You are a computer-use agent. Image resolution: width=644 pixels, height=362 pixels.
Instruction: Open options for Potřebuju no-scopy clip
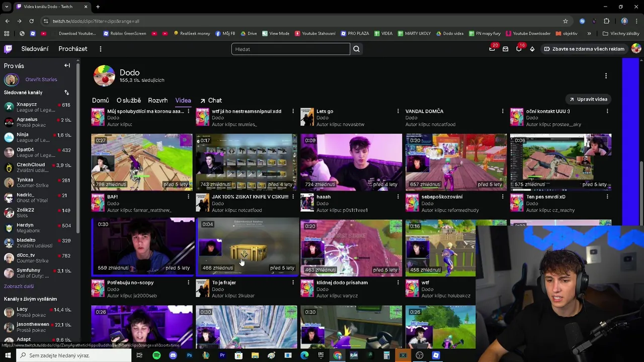188,283
